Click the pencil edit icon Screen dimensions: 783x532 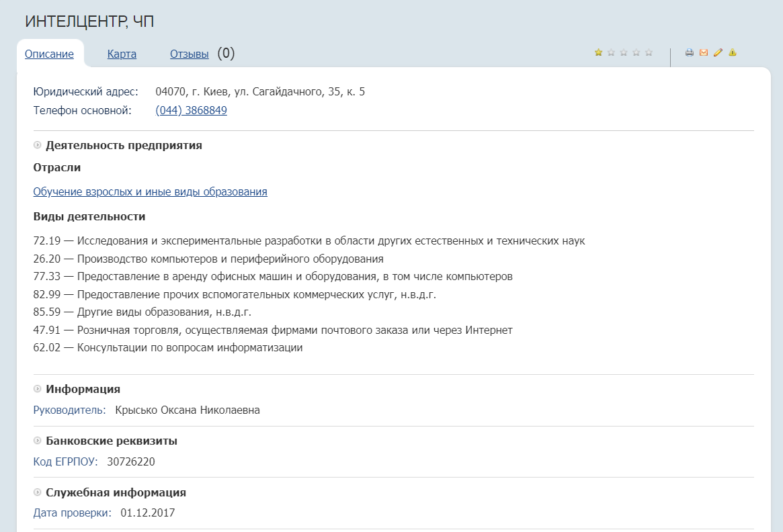(x=718, y=52)
